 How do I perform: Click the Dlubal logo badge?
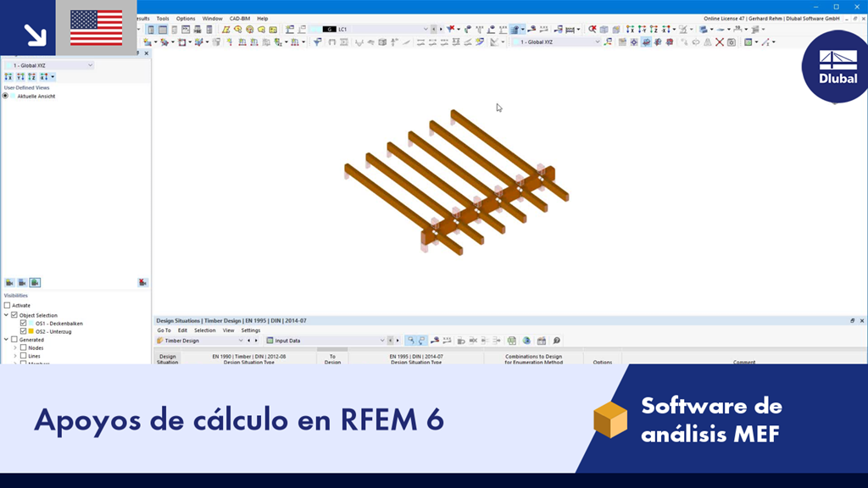point(837,67)
